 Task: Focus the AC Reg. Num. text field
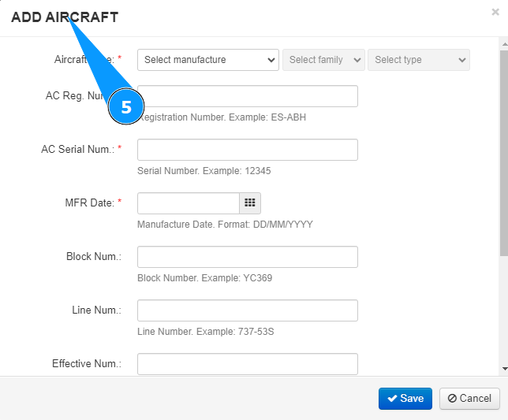[248, 96]
